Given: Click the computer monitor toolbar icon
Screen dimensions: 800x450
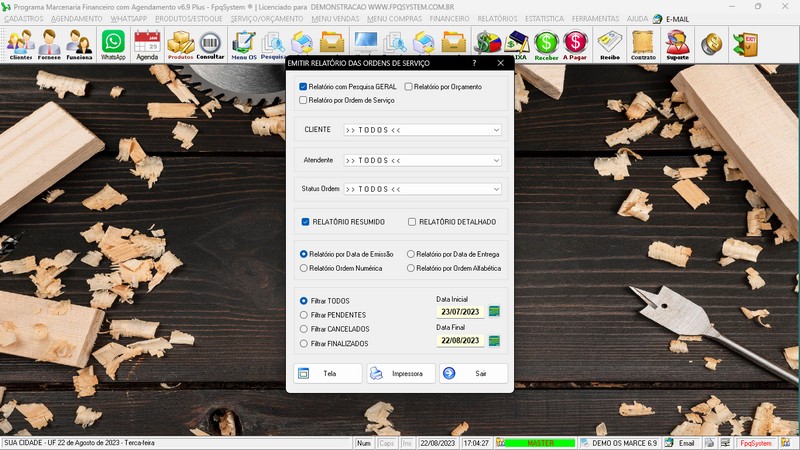Looking at the screenshot, I should pyautogui.click(x=366, y=41).
